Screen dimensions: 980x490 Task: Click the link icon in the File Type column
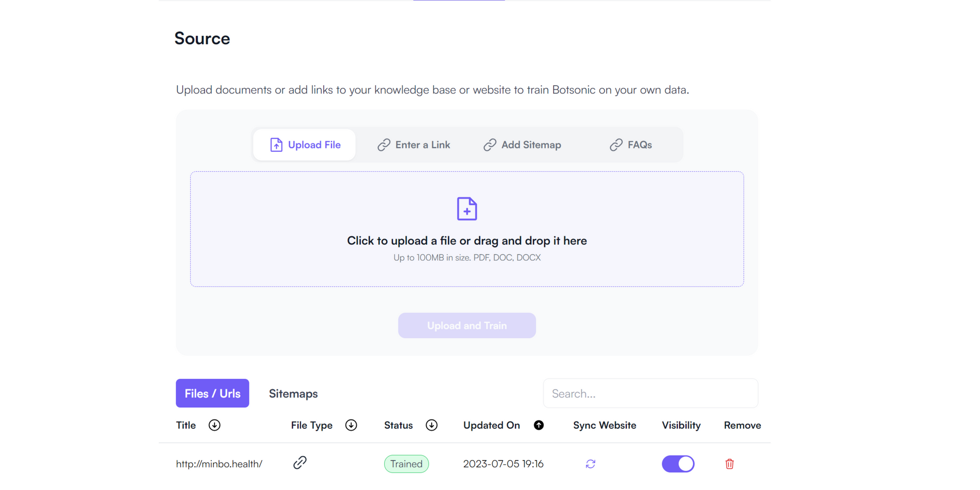(300, 462)
